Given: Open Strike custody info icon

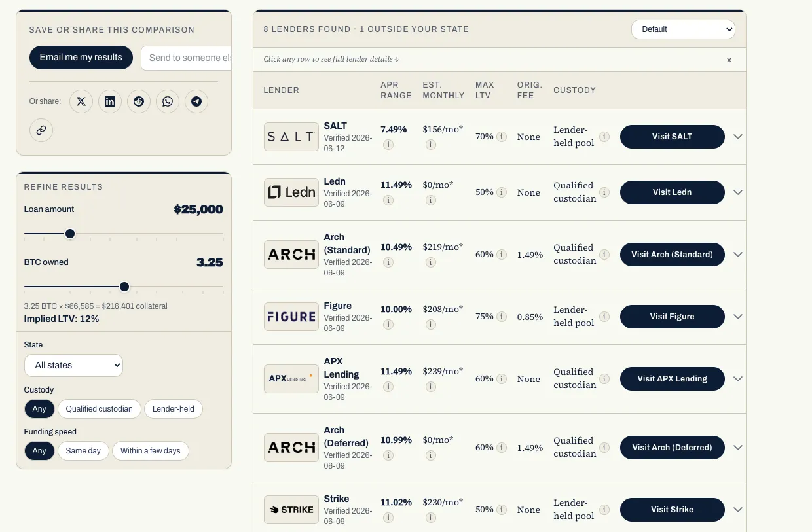Looking at the screenshot, I should (x=604, y=510).
